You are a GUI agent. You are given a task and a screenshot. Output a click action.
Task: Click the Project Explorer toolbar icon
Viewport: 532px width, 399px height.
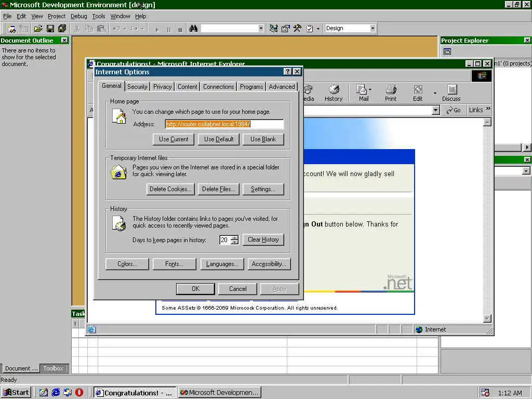[274, 29]
